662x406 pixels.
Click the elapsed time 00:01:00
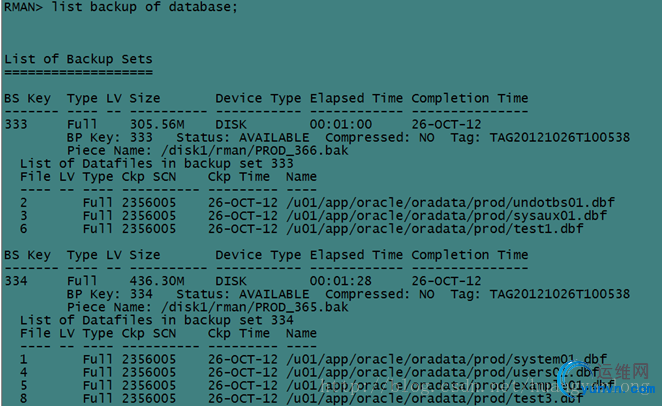pyautogui.click(x=341, y=124)
